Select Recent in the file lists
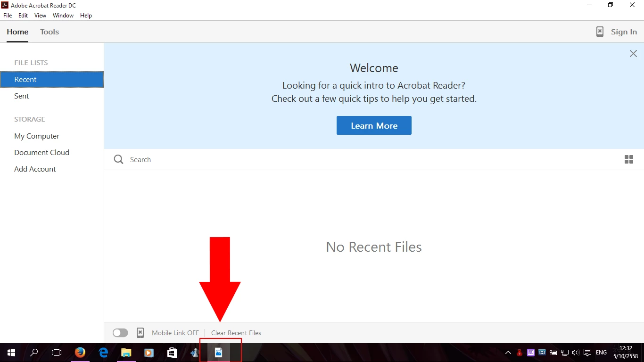Viewport: 644px width, 362px height. pos(52,79)
